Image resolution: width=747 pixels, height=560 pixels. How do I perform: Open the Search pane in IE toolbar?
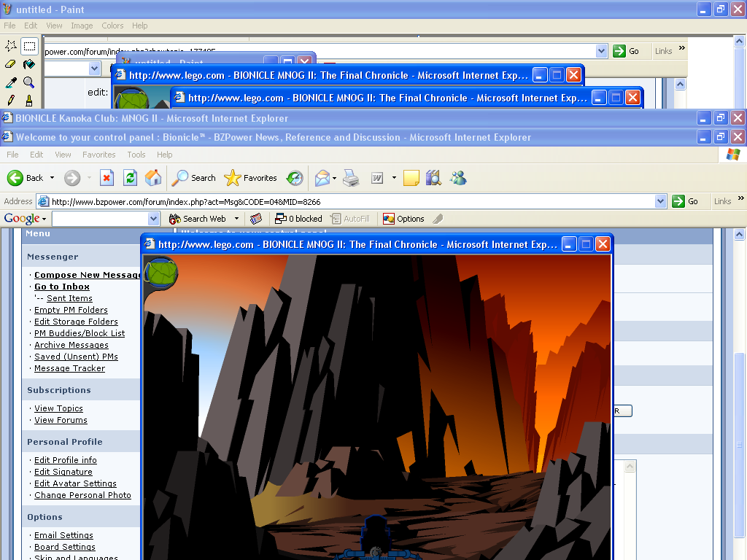click(x=193, y=178)
